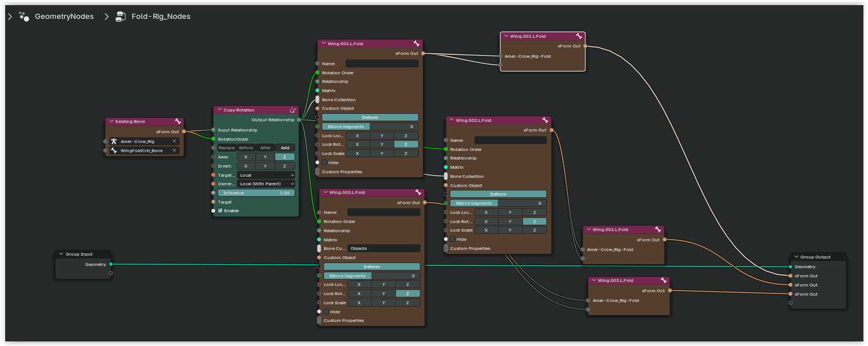Click the Influence slider in Copy Rotation
This screenshot has height=346, width=868.
pyautogui.click(x=256, y=193)
